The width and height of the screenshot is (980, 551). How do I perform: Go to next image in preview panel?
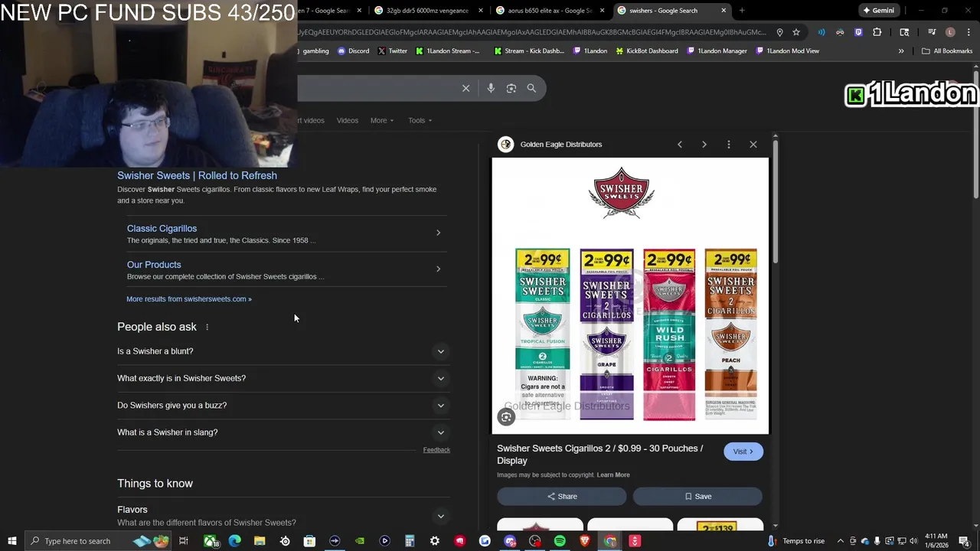tap(704, 144)
